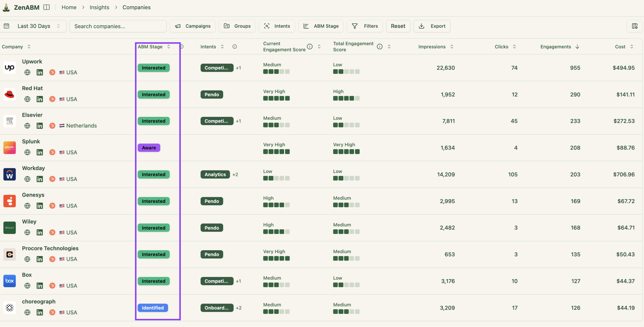Viewport: 644px width, 327px height.
Task: Open the column settings icon at top right
Action: [635, 26]
